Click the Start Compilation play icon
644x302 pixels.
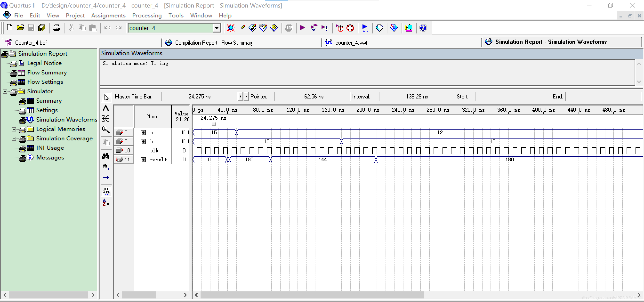tap(302, 28)
